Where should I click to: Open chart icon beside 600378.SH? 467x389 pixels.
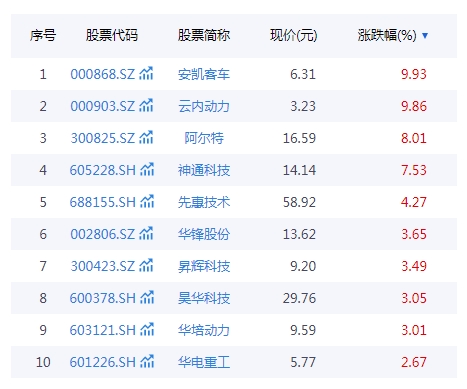(x=147, y=298)
